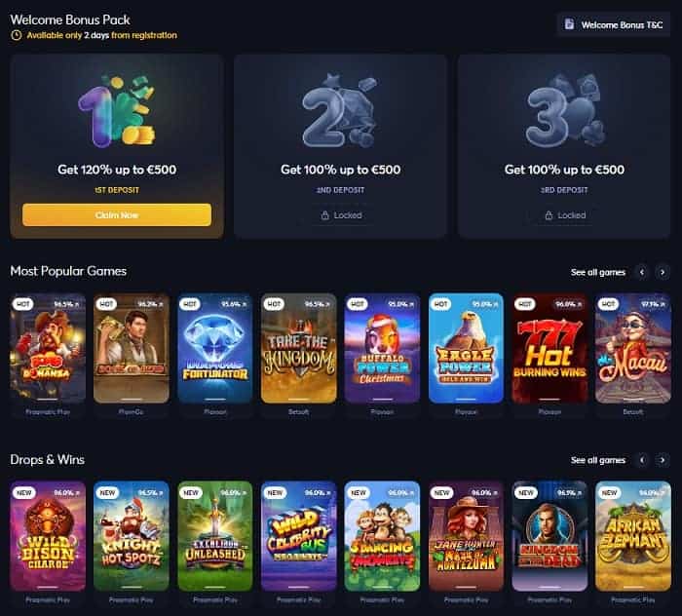Viewport: 682px width, 616px height.
Task: Claim the 1st deposit bonus now
Action: pos(117,214)
